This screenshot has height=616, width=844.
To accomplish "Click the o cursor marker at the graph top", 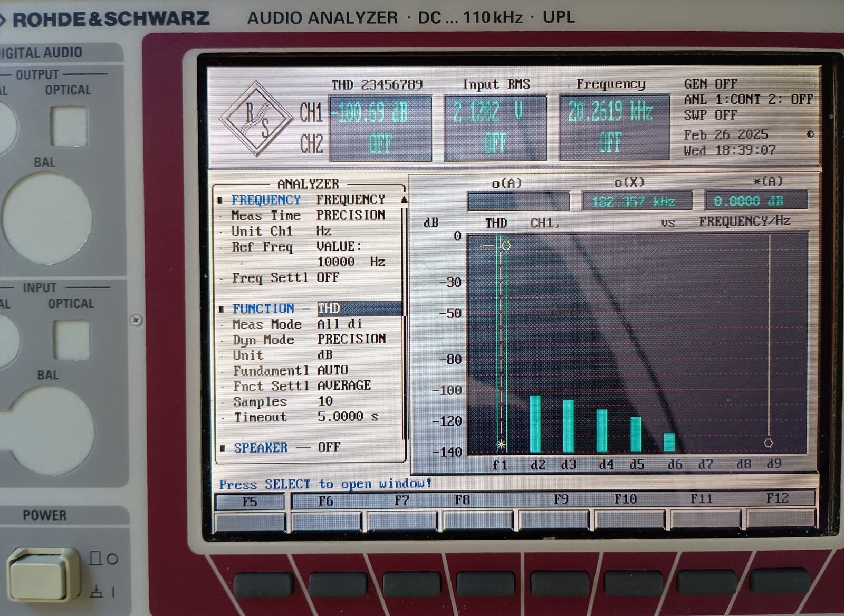I will 506,246.
